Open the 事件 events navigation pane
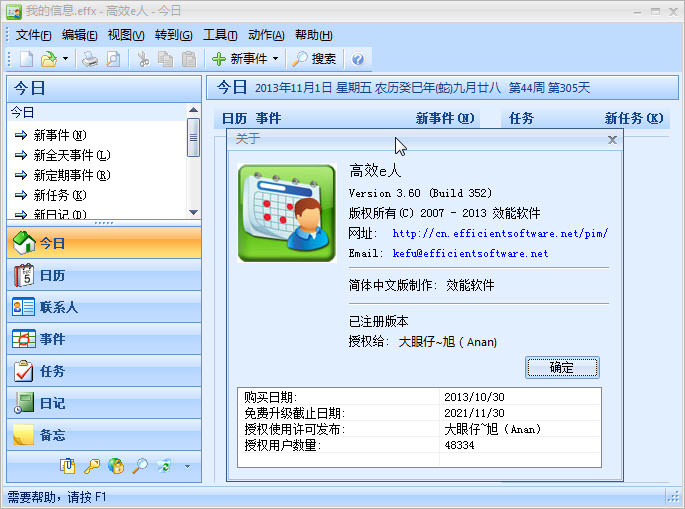Image resolution: width=685 pixels, height=509 pixels. (x=104, y=339)
